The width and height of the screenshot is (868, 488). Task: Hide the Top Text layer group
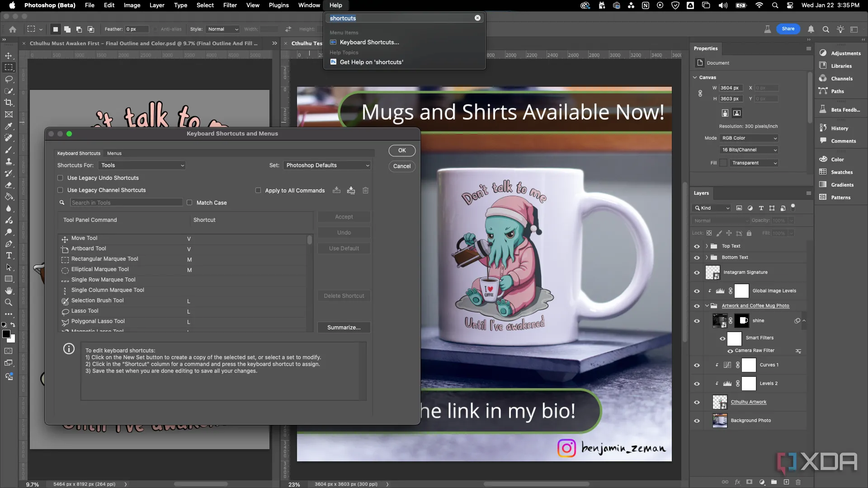point(697,246)
